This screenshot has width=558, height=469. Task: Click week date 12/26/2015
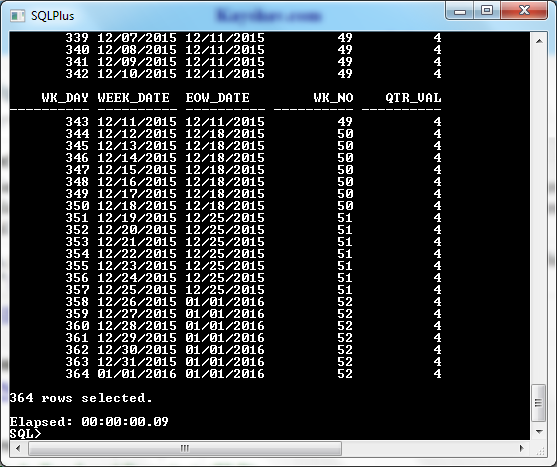[137, 302]
